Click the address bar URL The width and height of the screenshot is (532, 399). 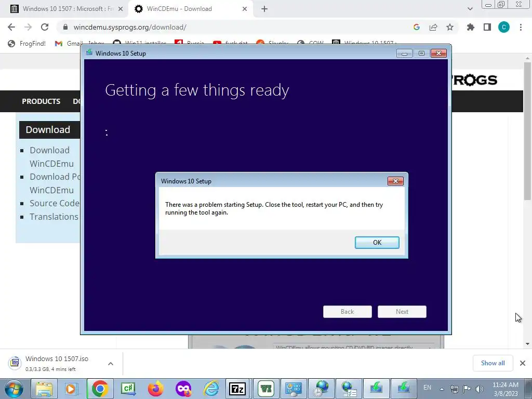click(130, 27)
